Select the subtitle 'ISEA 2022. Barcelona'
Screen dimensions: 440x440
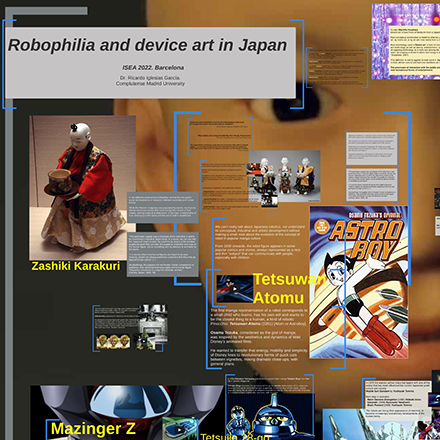click(x=153, y=68)
